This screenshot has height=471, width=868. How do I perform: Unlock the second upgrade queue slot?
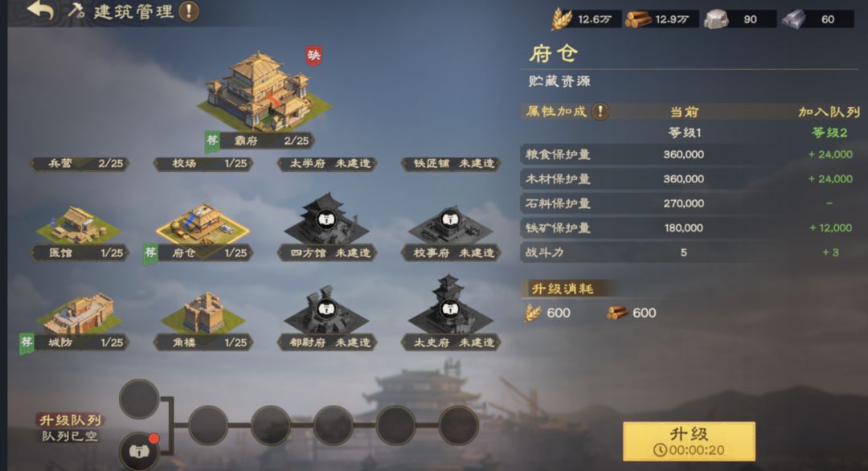click(139, 452)
